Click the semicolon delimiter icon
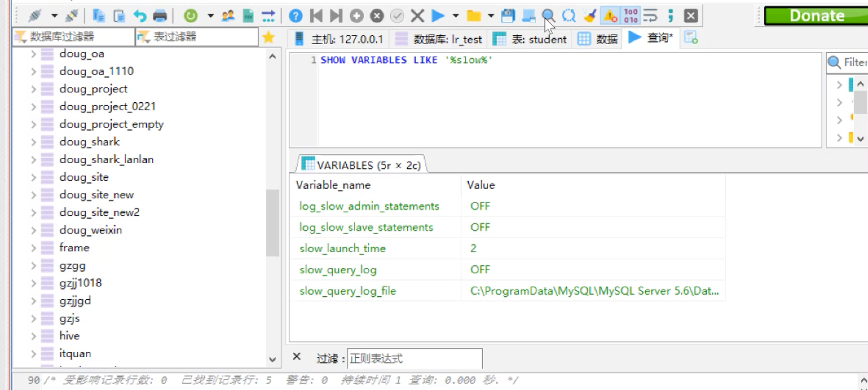The image size is (868, 390). pyautogui.click(x=671, y=16)
